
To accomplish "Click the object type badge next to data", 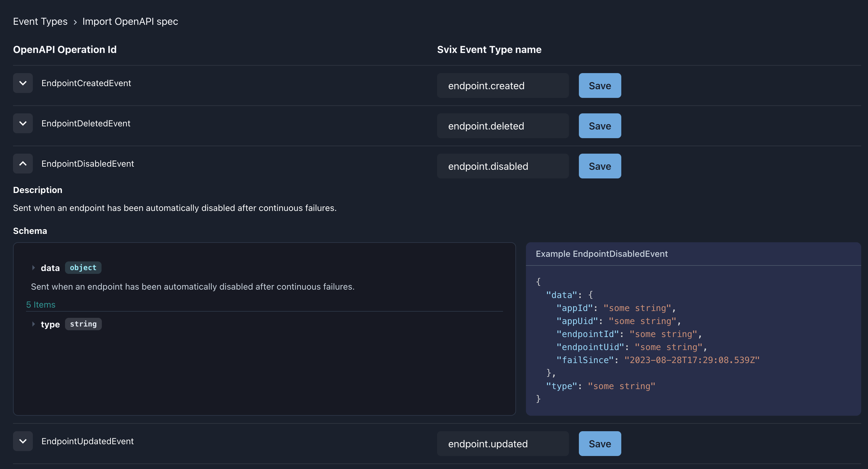I will (83, 267).
